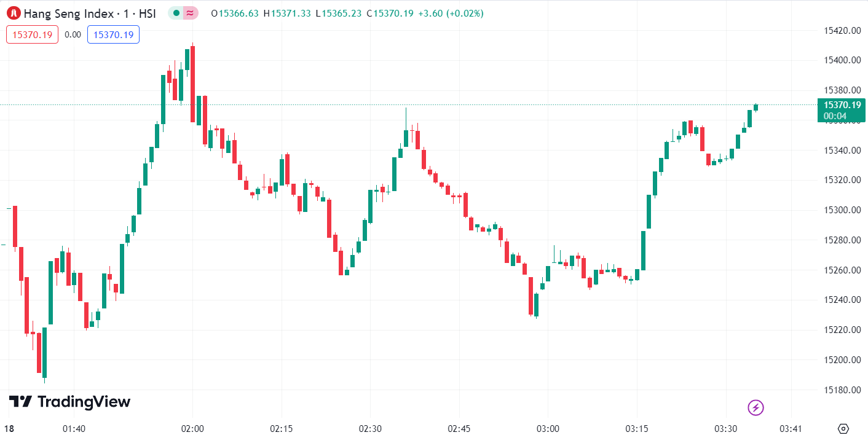868x443 pixels.
Task: Click the green market status dot
Action: 176,13
